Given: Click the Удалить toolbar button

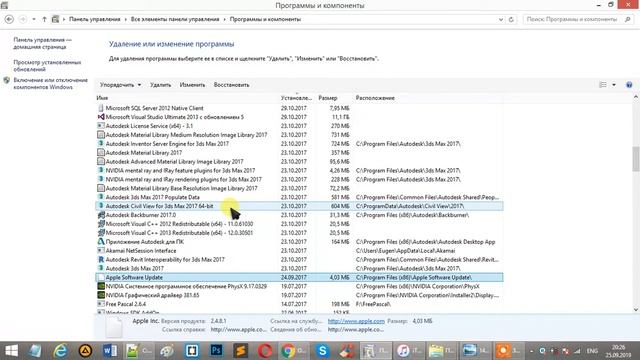Looking at the screenshot, I should click(160, 85).
